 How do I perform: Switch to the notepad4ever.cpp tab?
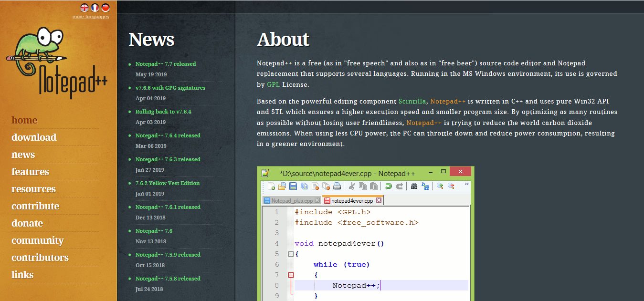pyautogui.click(x=353, y=200)
